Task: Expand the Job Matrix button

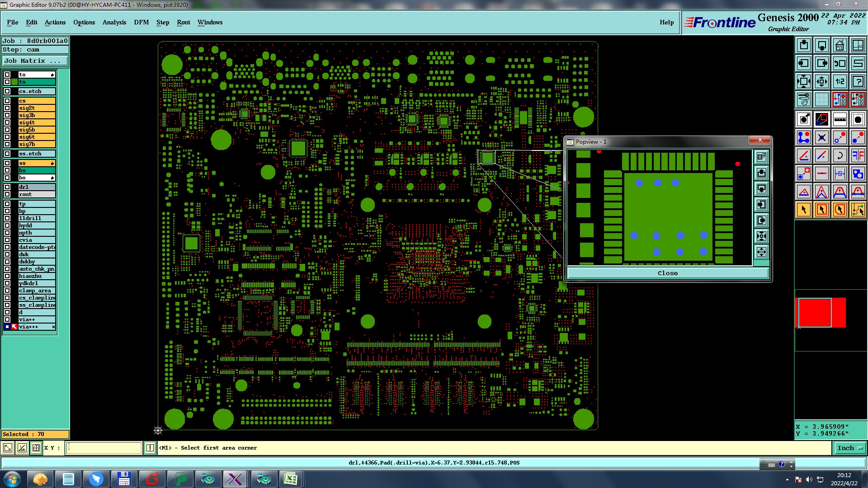Action: pyautogui.click(x=35, y=61)
